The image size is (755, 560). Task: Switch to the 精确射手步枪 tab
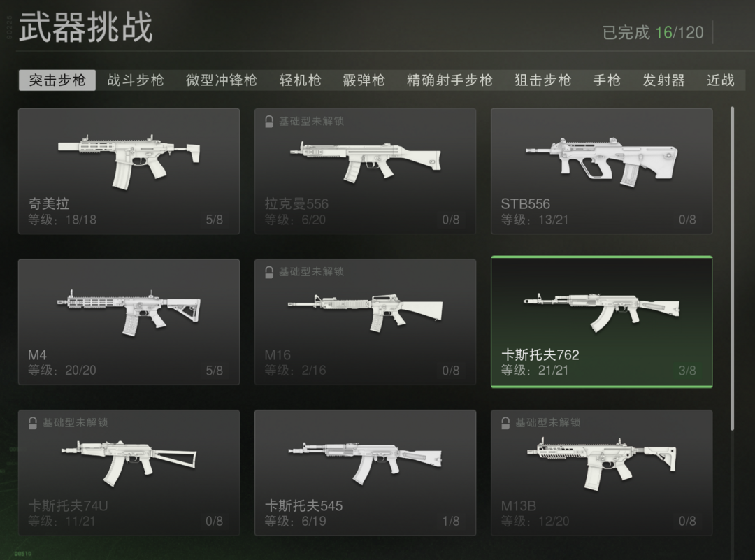click(x=450, y=80)
